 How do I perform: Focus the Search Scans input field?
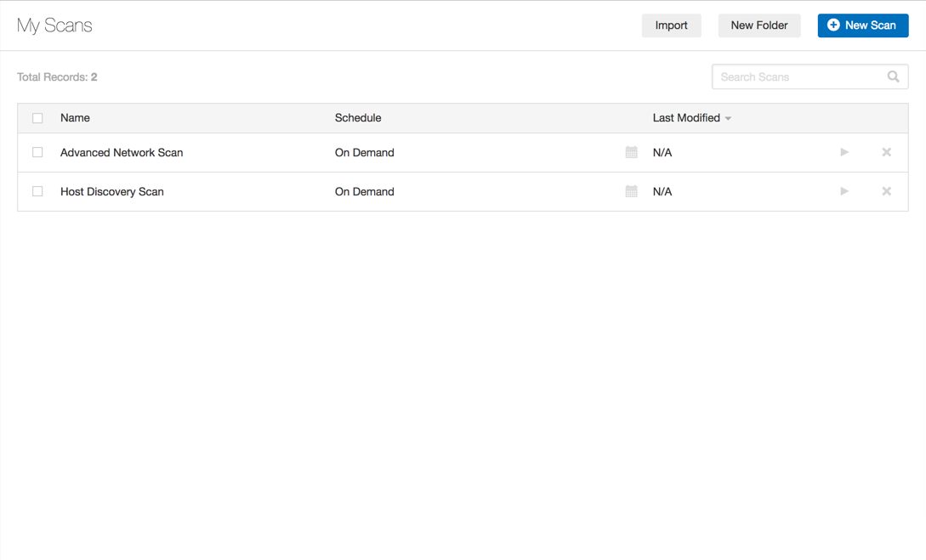pos(798,77)
